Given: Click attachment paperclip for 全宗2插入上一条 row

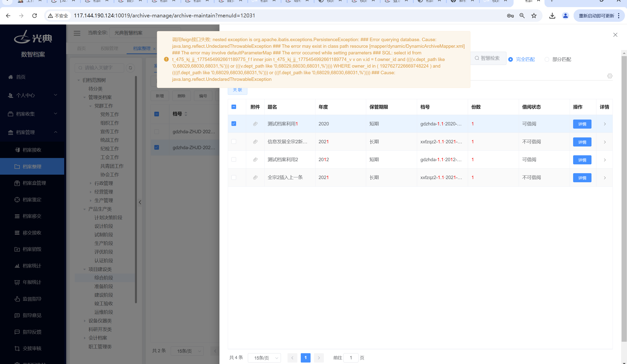Looking at the screenshot, I should point(255,178).
